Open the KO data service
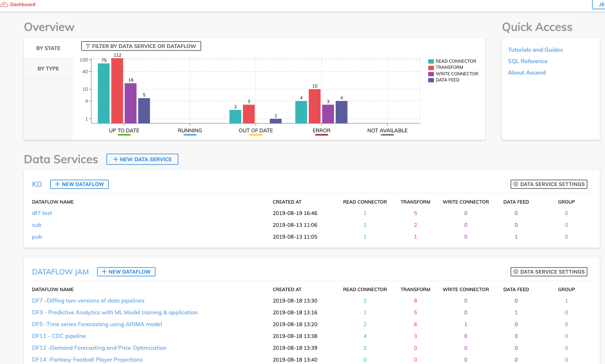 [x=37, y=184]
